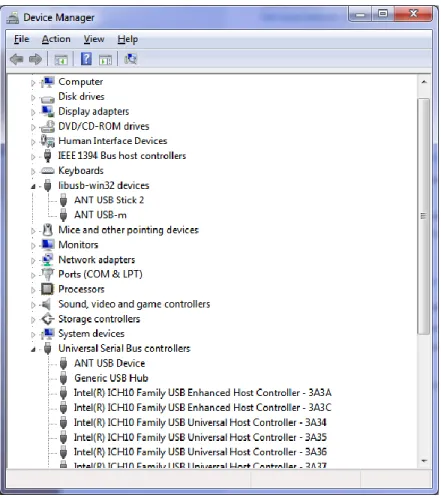The image size is (441, 498).
Task: Select the ANT USB Device entry
Action: point(109,363)
